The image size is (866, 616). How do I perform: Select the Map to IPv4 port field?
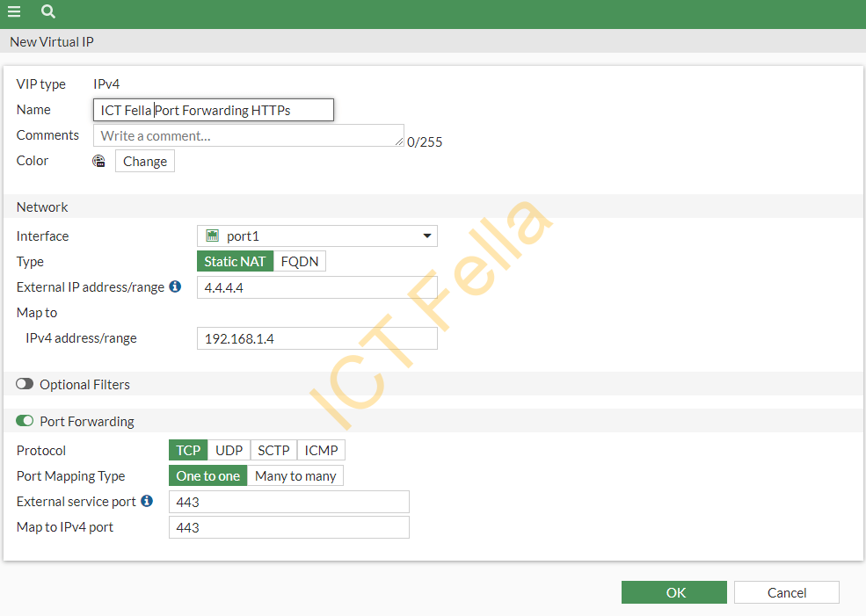[x=288, y=526]
